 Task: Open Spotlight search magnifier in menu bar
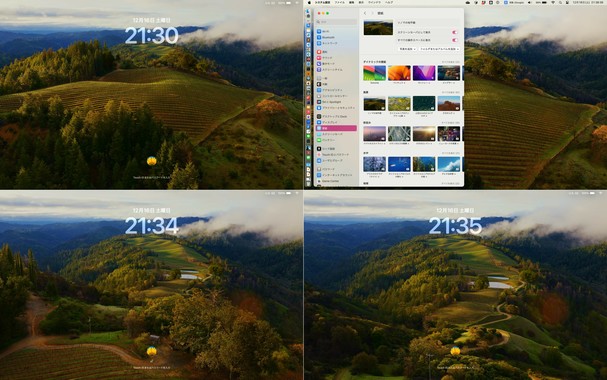coord(560,2)
